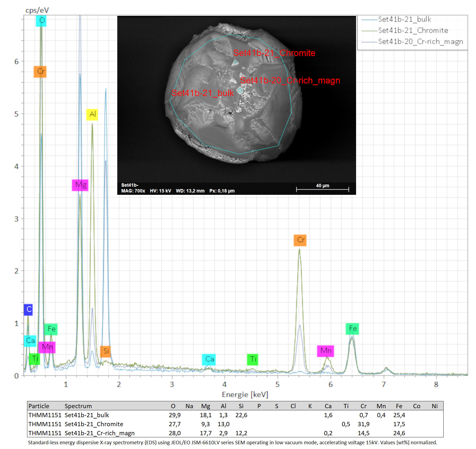Click Px: 0,18 µm in the SEM info bar
The height and width of the screenshot is (449, 476).
tap(222, 191)
